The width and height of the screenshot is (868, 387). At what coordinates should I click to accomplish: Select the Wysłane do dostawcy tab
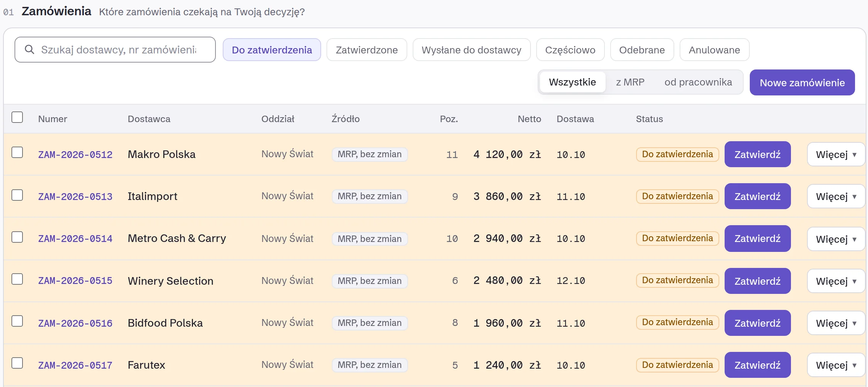tap(471, 50)
